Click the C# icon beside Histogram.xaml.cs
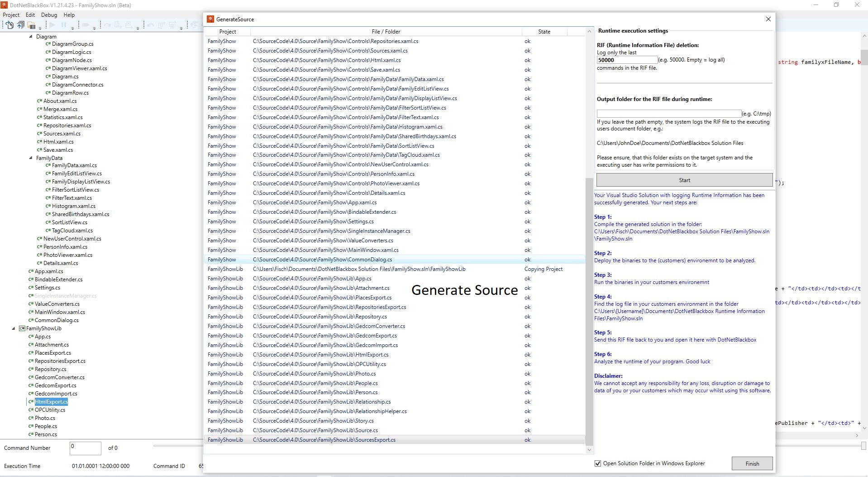 tap(48, 206)
